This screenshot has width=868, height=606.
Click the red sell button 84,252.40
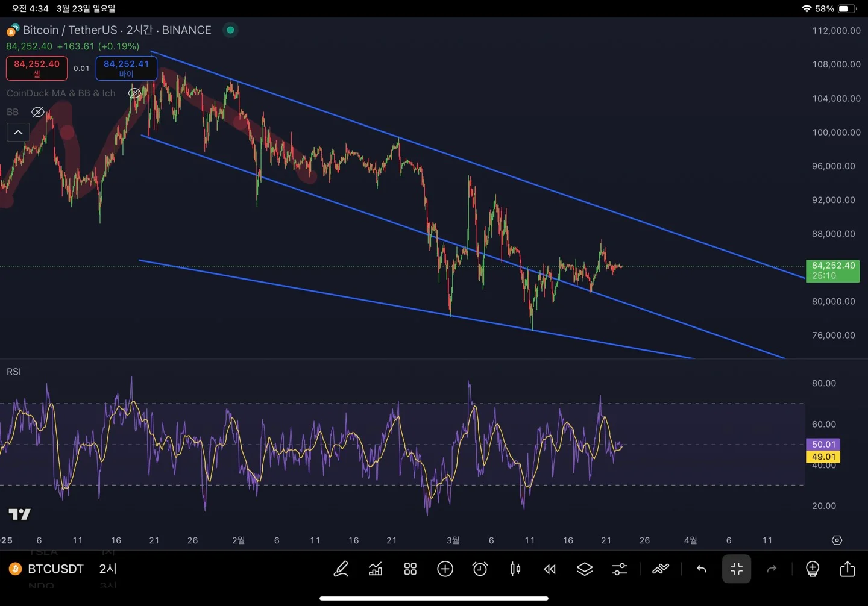pos(37,68)
